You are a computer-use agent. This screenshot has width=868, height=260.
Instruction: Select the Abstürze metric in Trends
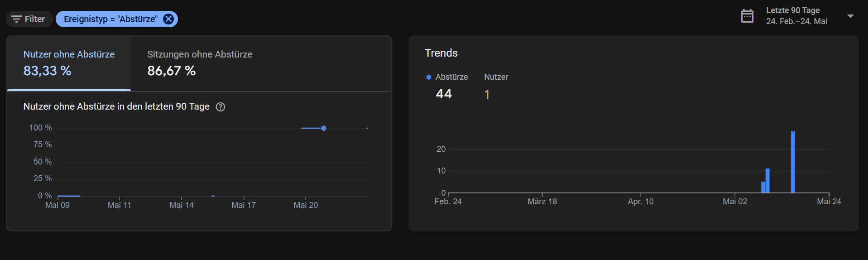[451, 77]
